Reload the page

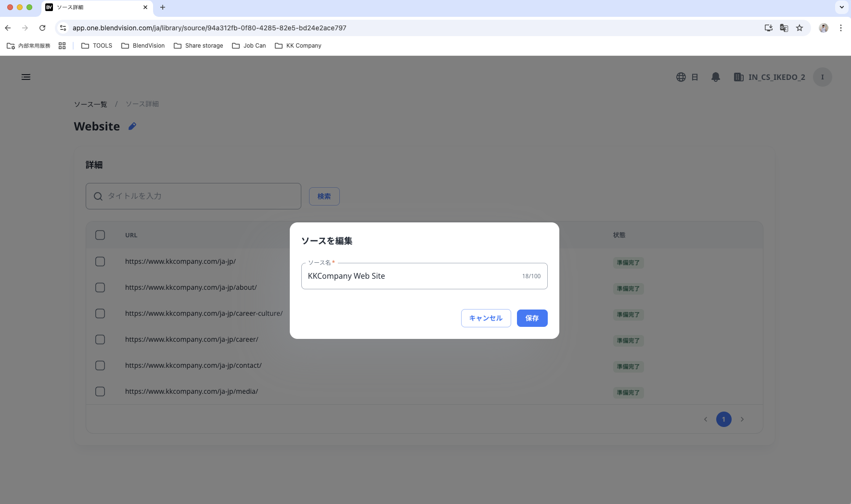click(42, 28)
